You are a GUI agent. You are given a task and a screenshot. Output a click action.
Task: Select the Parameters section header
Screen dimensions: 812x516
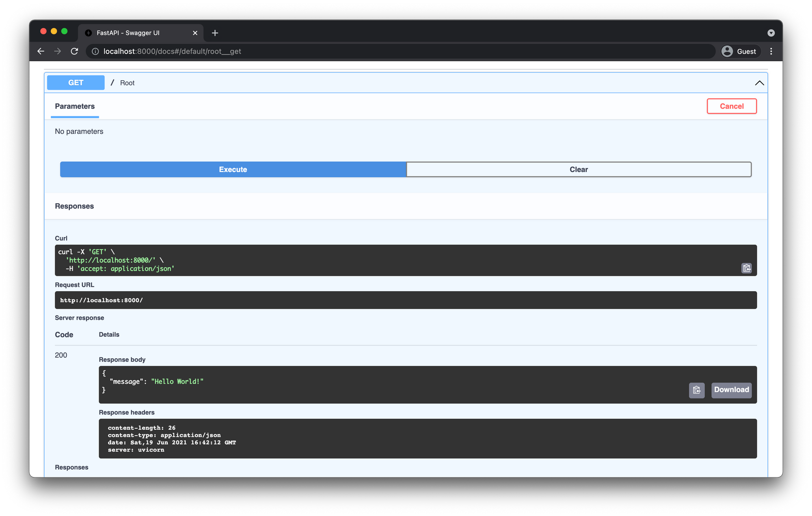click(x=74, y=106)
